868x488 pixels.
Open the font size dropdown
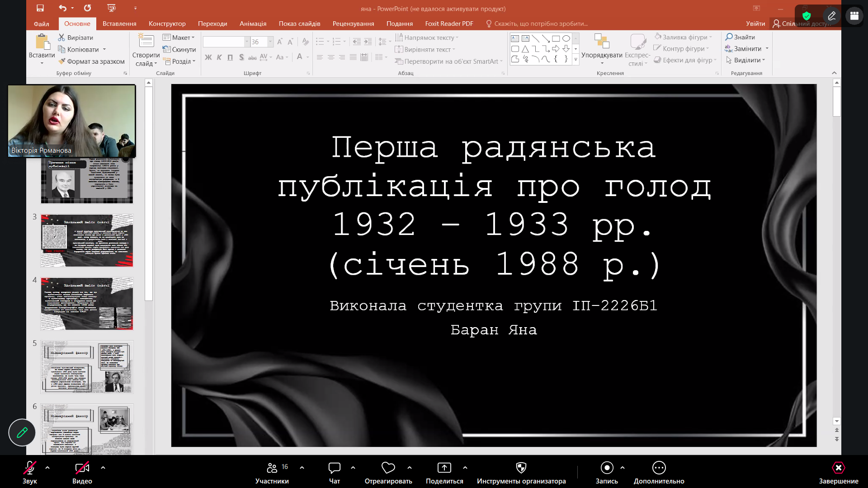[270, 42]
